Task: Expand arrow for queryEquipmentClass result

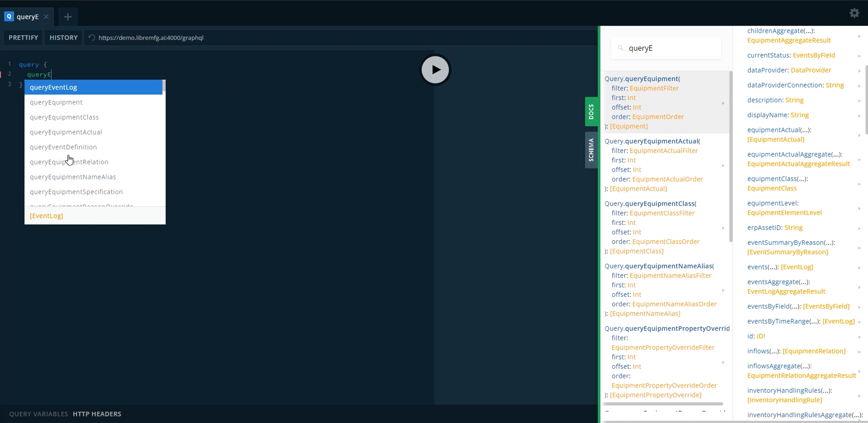Action: click(723, 228)
